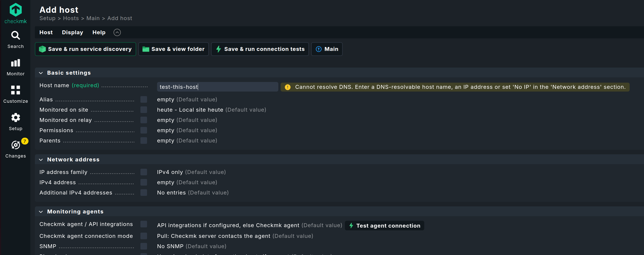Screen dimensions: 644x255
Task: Toggle the SNMP checkbox
Action: coord(143,246)
